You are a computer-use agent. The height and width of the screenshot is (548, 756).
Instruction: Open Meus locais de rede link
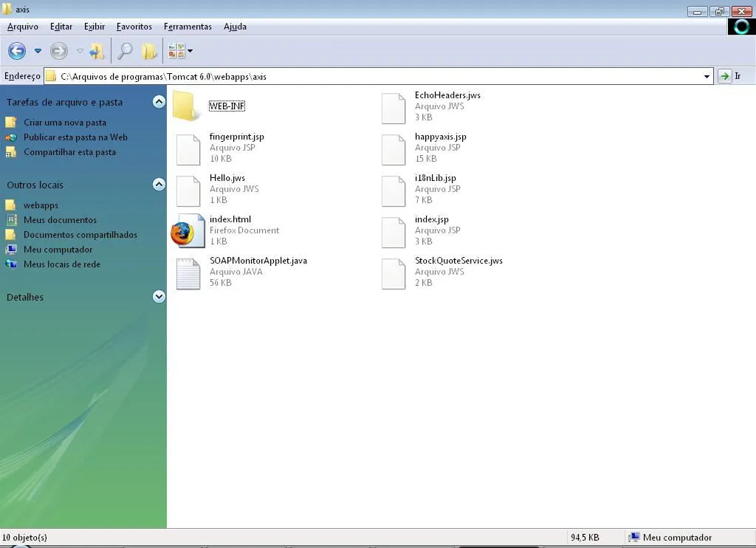[x=62, y=264]
